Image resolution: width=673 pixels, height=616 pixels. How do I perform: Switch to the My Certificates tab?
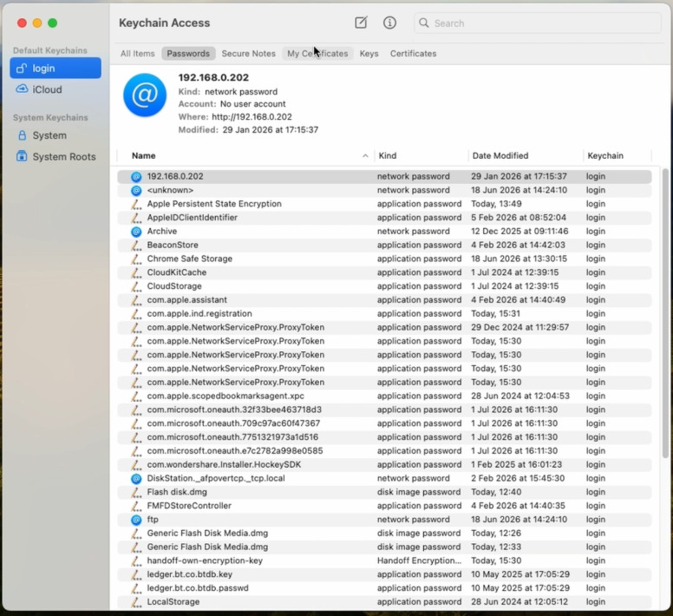(x=317, y=54)
